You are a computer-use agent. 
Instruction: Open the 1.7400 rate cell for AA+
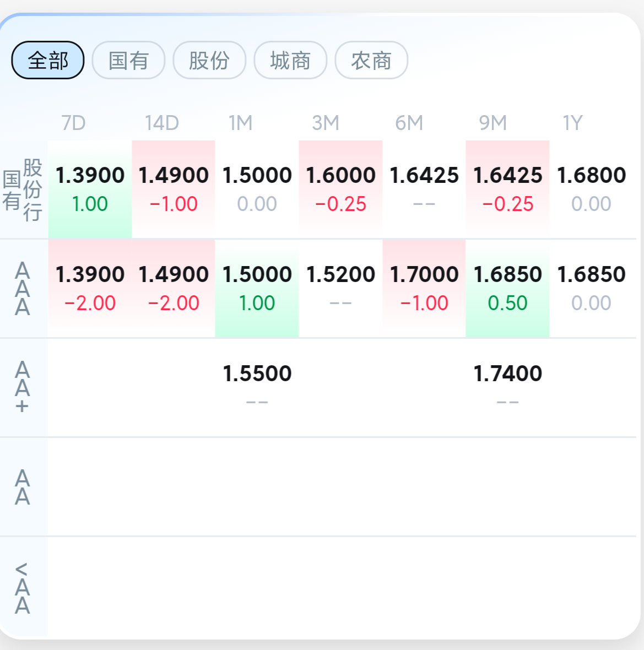(508, 374)
